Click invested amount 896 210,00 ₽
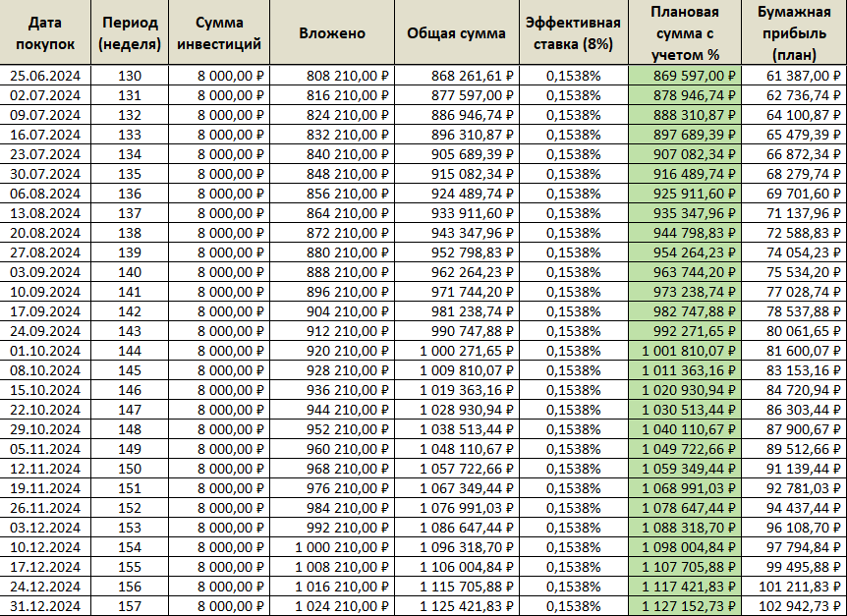The height and width of the screenshot is (616, 847). click(332, 292)
